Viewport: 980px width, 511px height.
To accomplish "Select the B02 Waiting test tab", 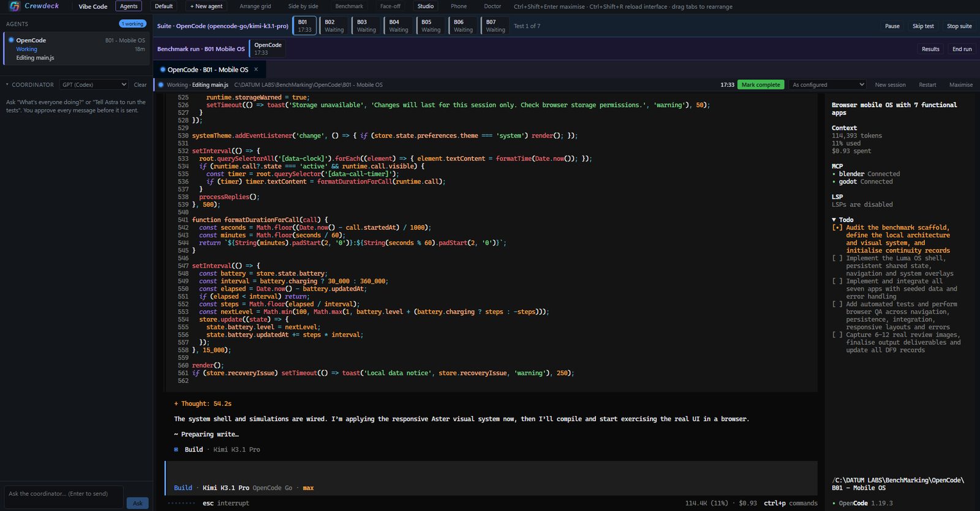I will coord(334,26).
